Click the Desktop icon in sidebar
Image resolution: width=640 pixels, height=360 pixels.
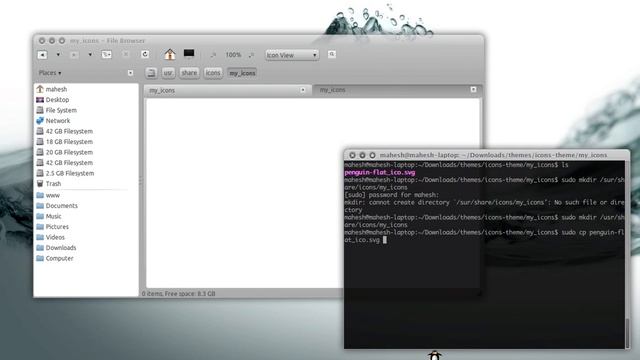click(x=40, y=100)
